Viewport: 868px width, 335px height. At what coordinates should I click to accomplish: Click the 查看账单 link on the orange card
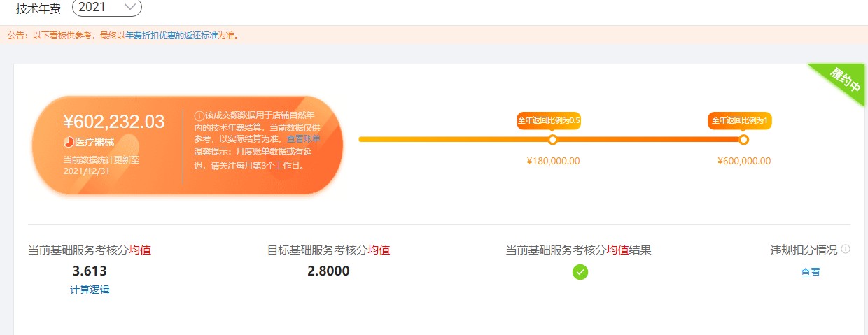click(303, 139)
